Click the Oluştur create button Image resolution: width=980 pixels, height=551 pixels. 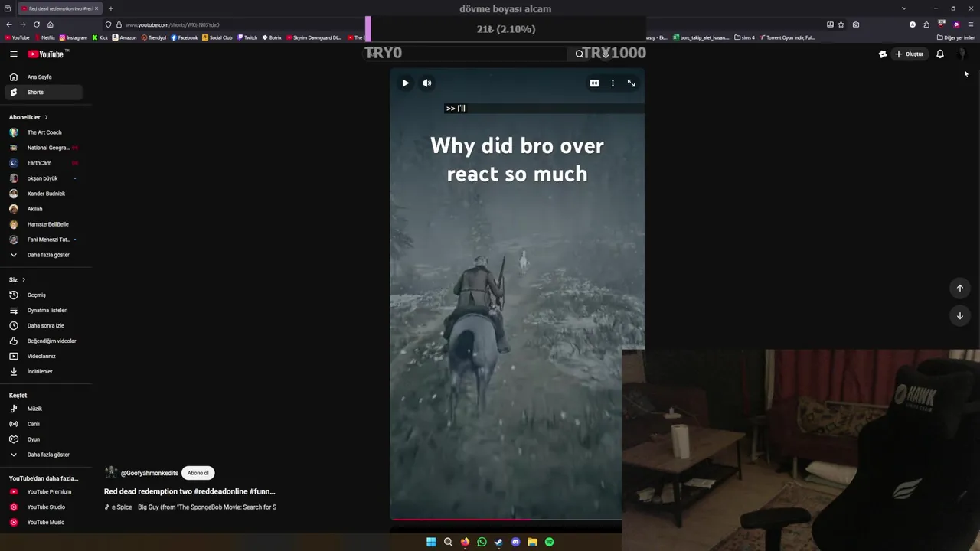910,54
